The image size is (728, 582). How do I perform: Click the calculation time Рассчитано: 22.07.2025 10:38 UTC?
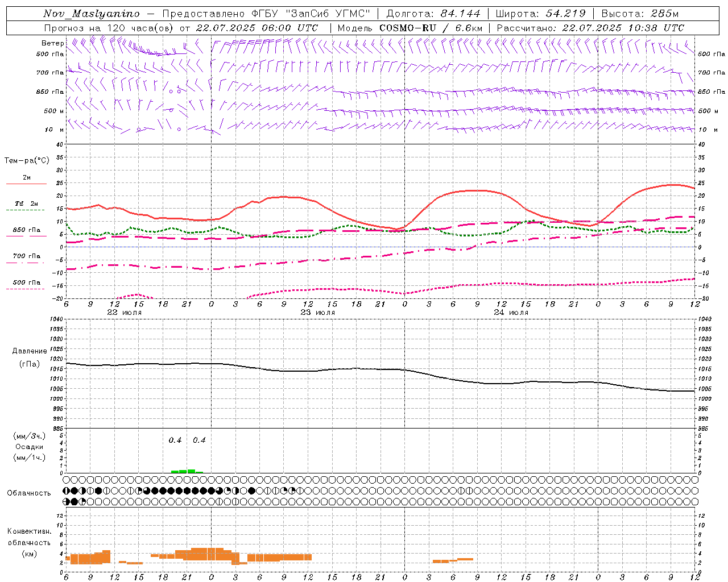tap(590, 28)
